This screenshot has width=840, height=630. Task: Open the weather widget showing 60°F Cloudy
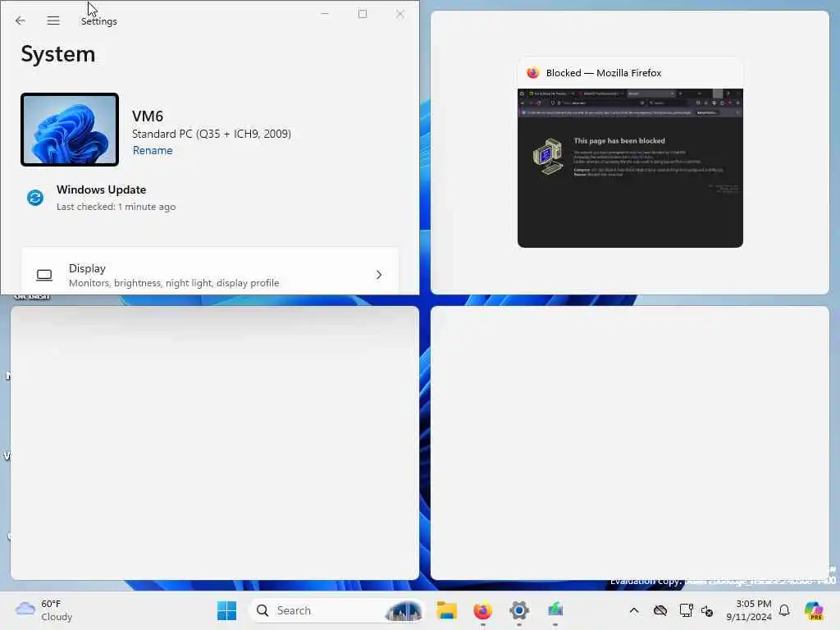click(44, 610)
